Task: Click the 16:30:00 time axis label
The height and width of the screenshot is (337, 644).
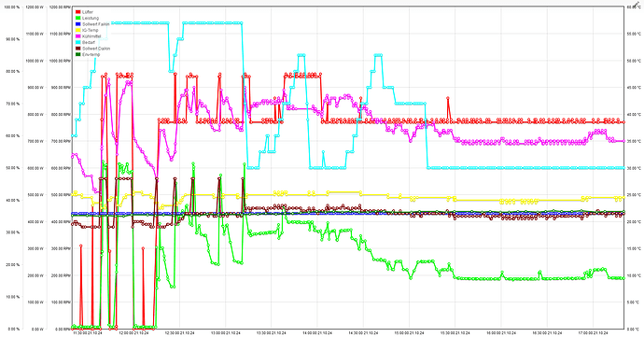Action: (x=548, y=333)
